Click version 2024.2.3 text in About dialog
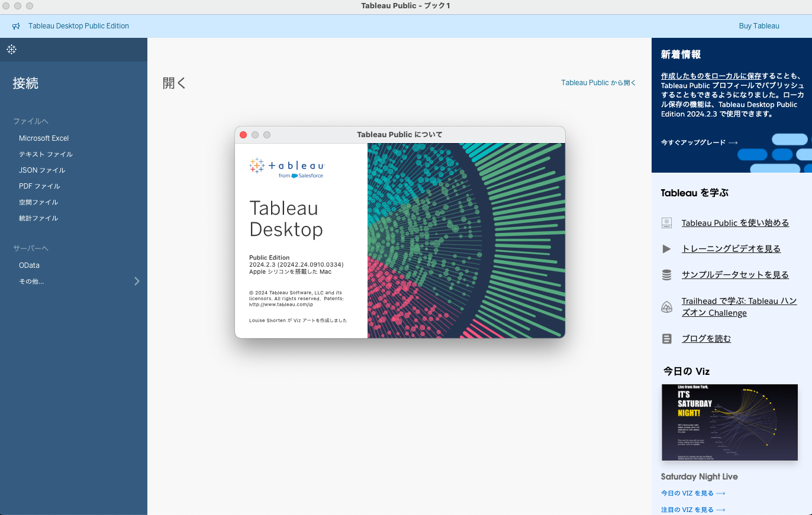 [x=296, y=265]
